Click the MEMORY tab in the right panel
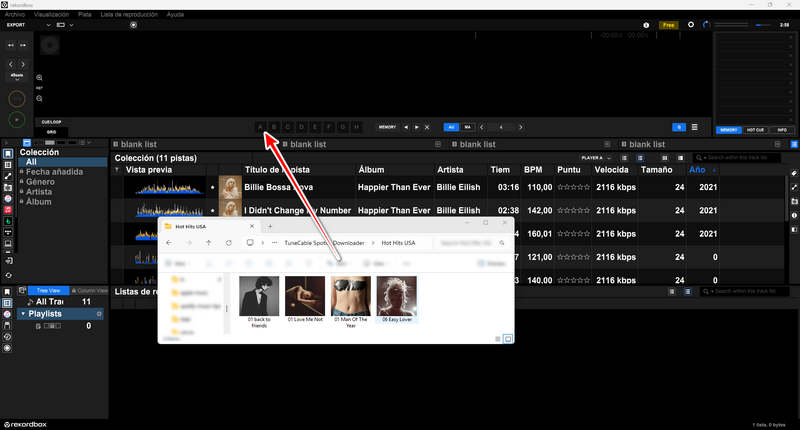The height and width of the screenshot is (430, 800). 728,130
